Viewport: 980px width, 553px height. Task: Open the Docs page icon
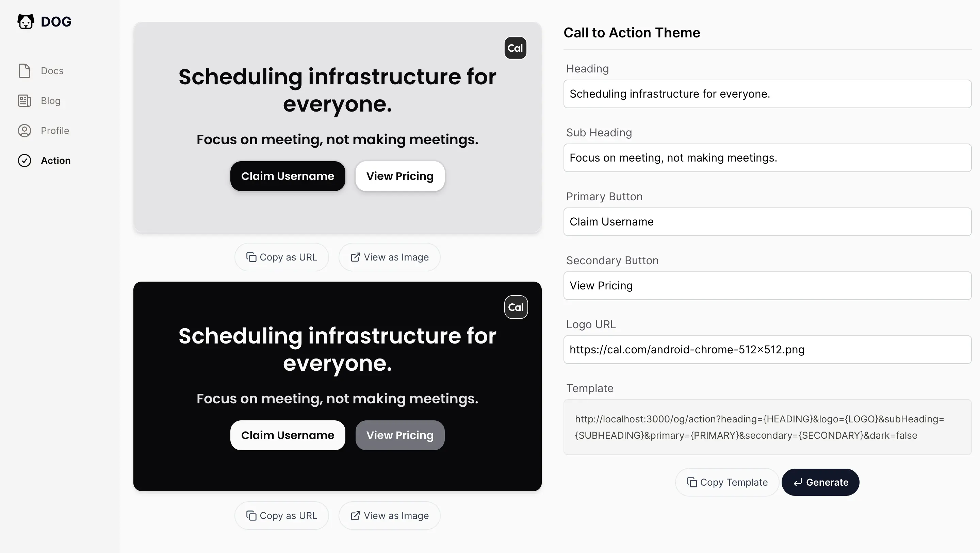pyautogui.click(x=24, y=71)
